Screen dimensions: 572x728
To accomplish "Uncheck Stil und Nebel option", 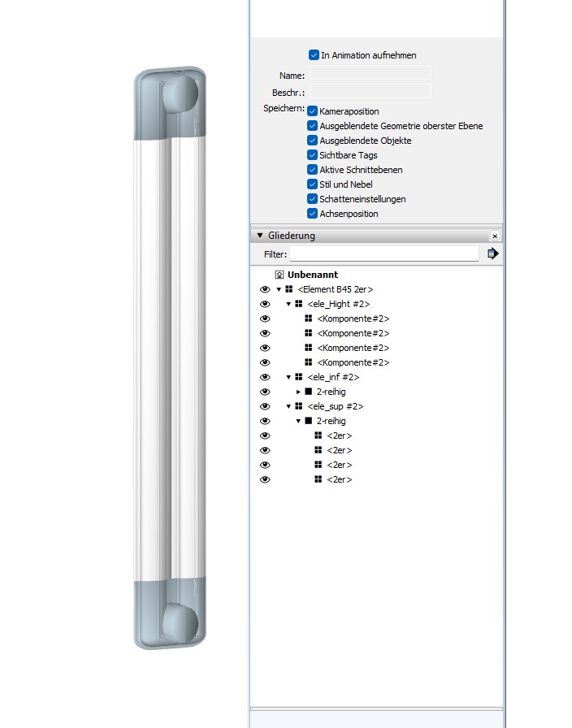I will (x=312, y=184).
